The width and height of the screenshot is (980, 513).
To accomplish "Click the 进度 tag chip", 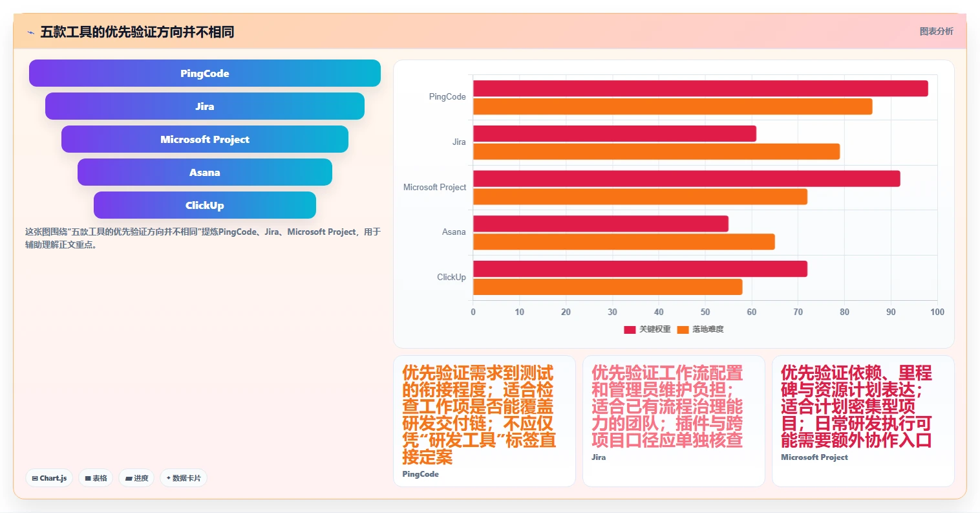I will [x=136, y=478].
